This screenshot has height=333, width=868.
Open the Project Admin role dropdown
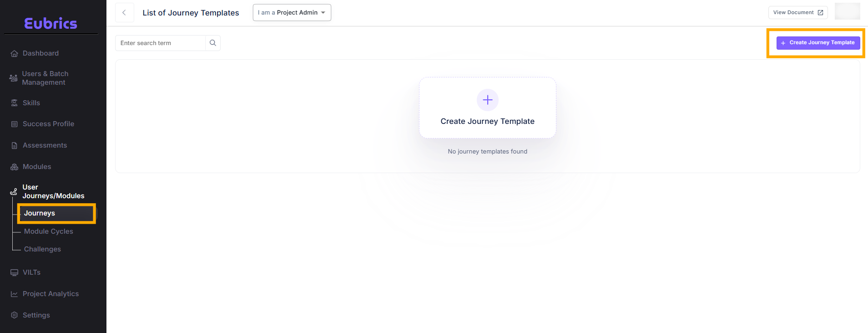click(x=292, y=13)
